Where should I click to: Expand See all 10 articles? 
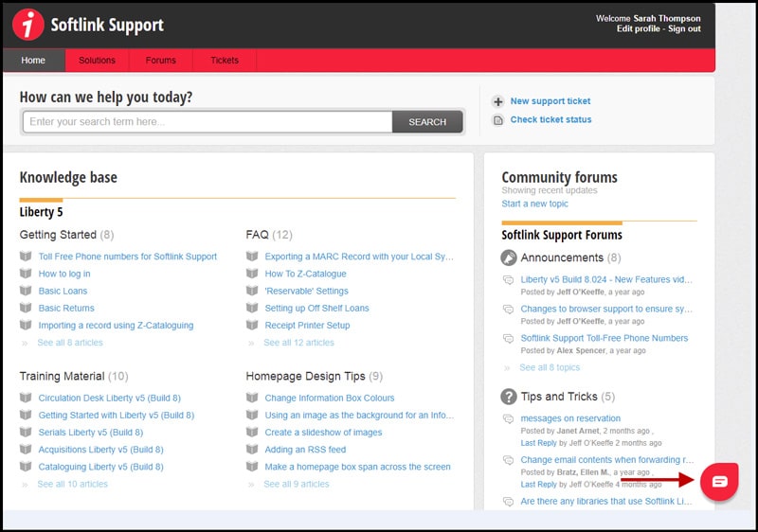(x=73, y=485)
